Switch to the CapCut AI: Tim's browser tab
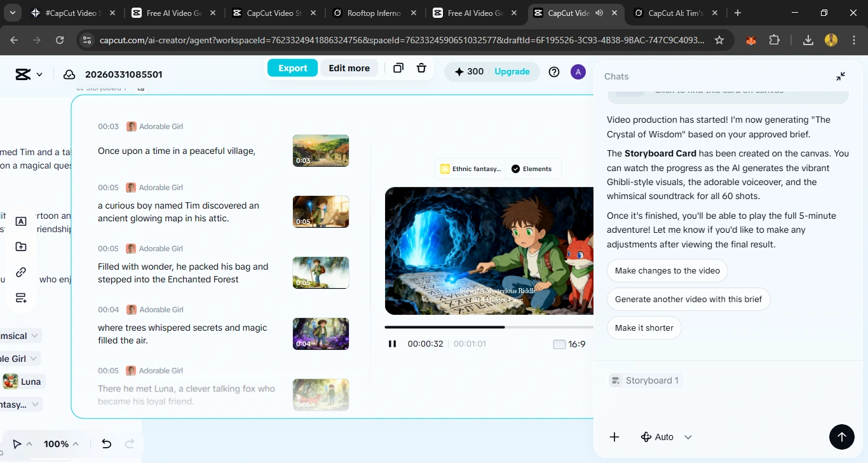 pos(675,13)
